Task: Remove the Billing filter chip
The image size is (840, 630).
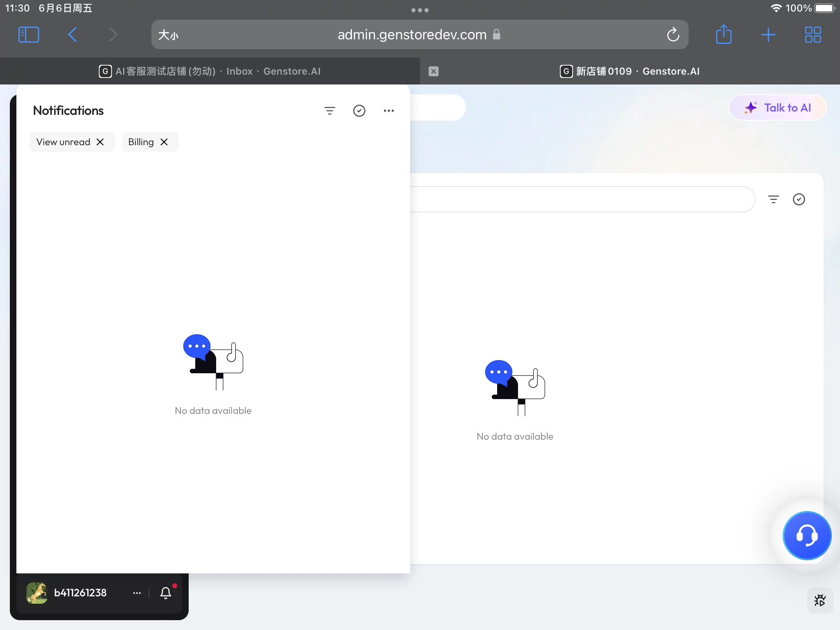Action: (164, 142)
